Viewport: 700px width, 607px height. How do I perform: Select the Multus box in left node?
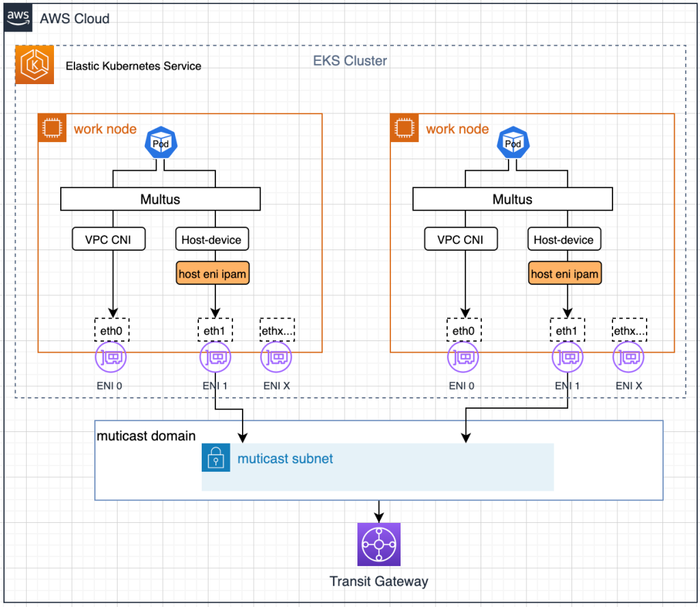coord(160,199)
